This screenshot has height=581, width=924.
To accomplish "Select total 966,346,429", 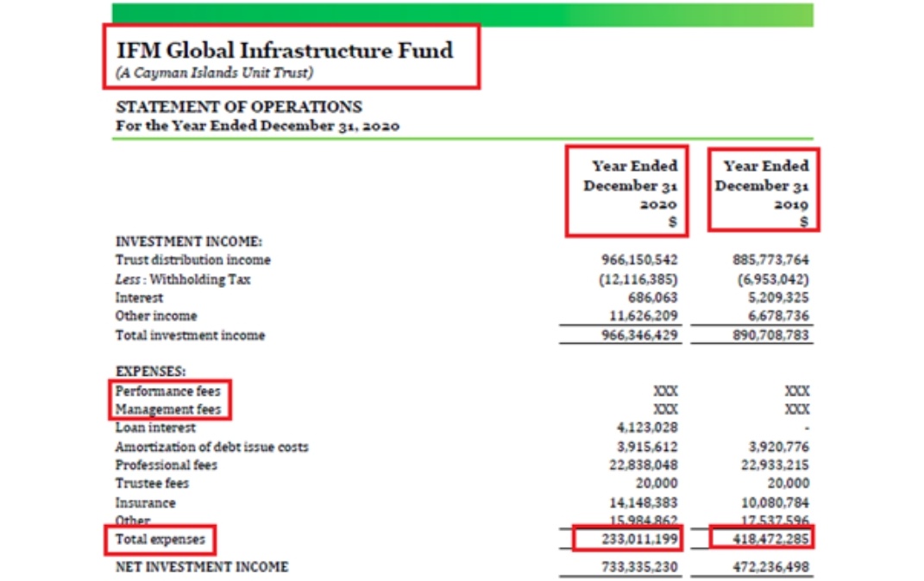I will coord(639,335).
